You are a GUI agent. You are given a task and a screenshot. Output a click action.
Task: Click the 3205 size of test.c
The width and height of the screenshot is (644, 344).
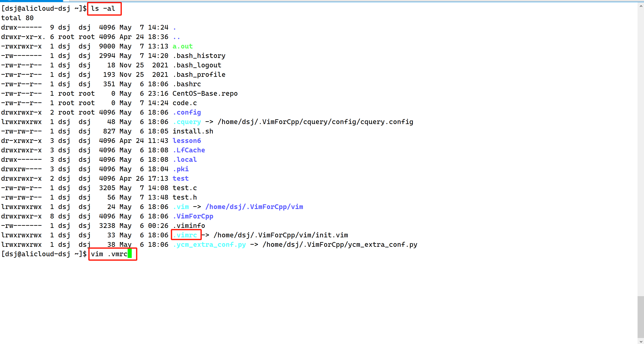coord(107,188)
